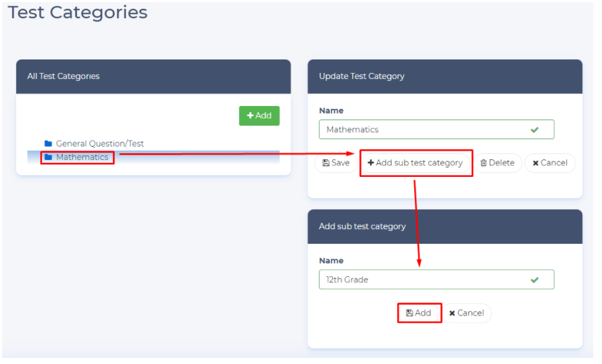Image resolution: width=602 pixels, height=364 pixels.
Task: Click X icon on Update panel Cancel
Action: (x=535, y=163)
